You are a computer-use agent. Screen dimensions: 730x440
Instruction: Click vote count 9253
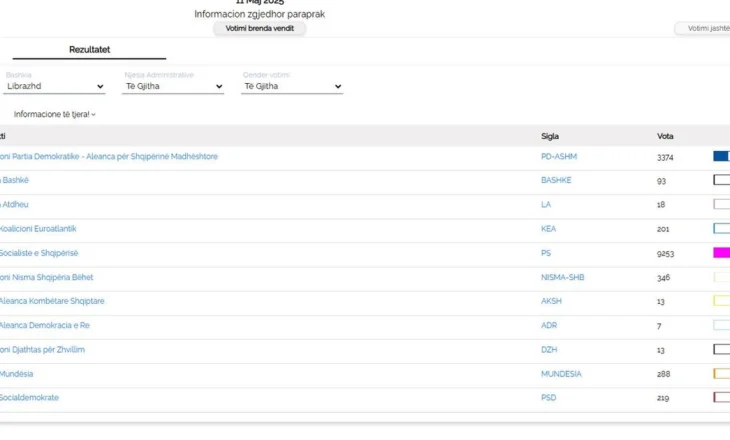point(665,254)
